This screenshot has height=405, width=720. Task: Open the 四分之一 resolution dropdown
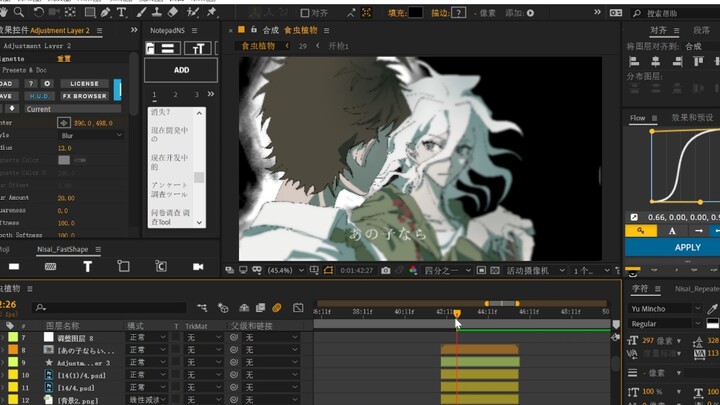448,270
